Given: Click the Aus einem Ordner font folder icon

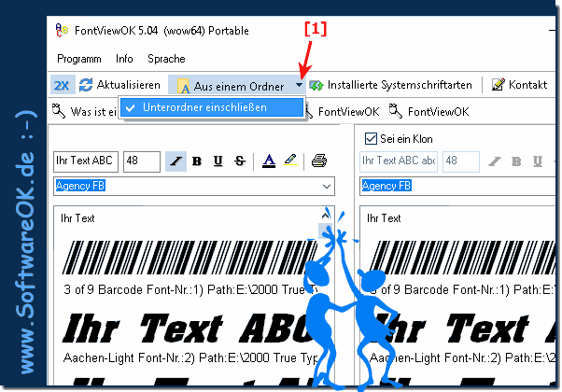Looking at the screenshot, I should (183, 86).
